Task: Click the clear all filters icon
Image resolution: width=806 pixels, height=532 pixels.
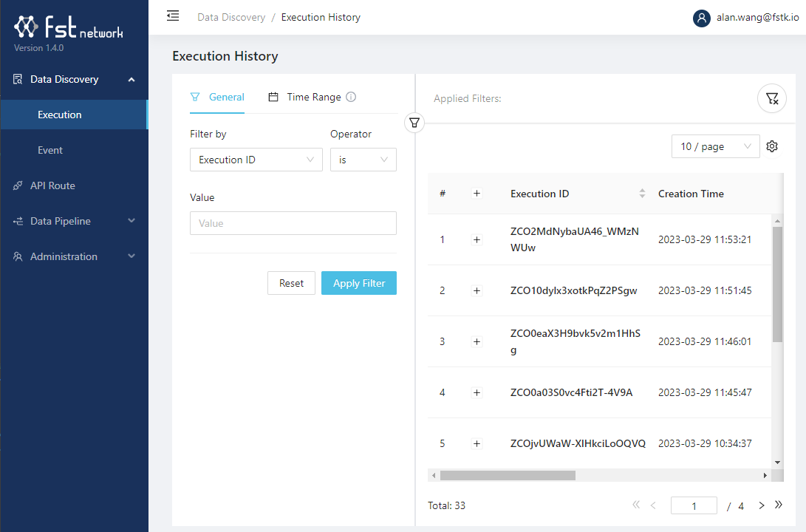Action: coord(772,98)
